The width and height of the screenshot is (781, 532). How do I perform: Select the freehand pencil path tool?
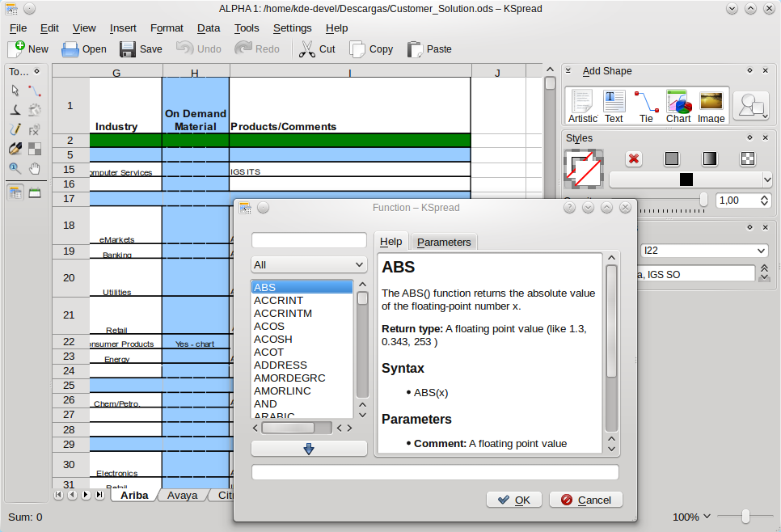15,129
